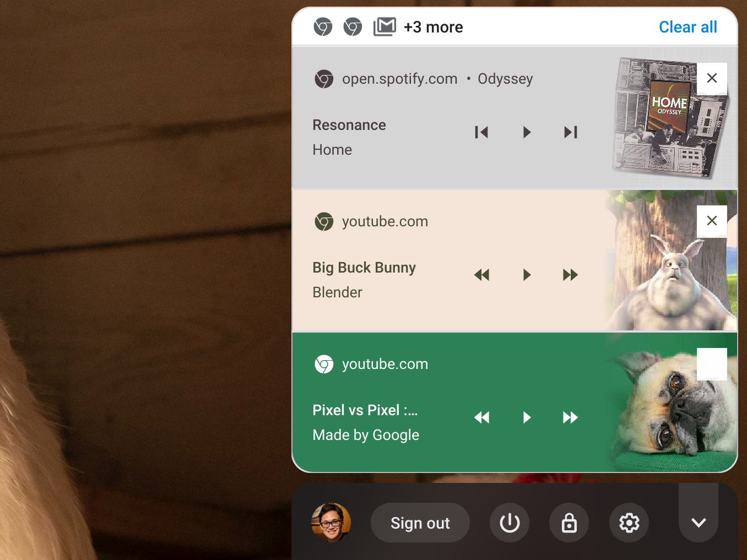Collapse the tray with chevron arrow
The width and height of the screenshot is (747, 560).
(699, 523)
